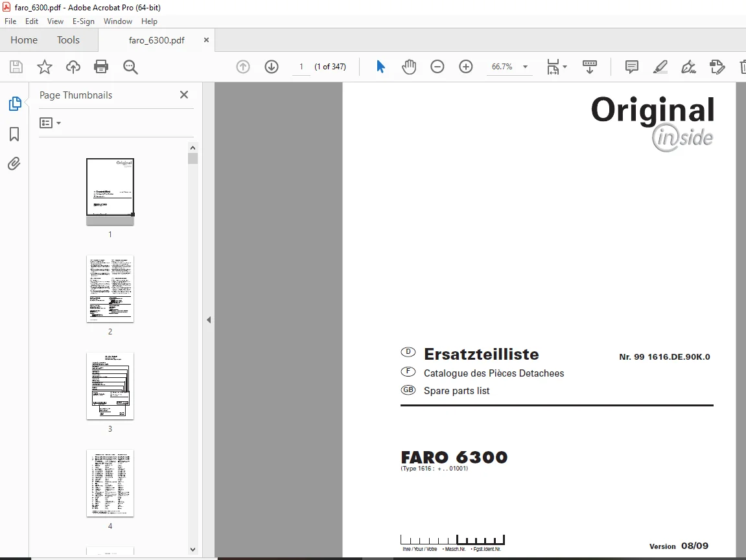Zoom in with the plus button
Screen dimensions: 746x560
pyautogui.click(x=466, y=67)
